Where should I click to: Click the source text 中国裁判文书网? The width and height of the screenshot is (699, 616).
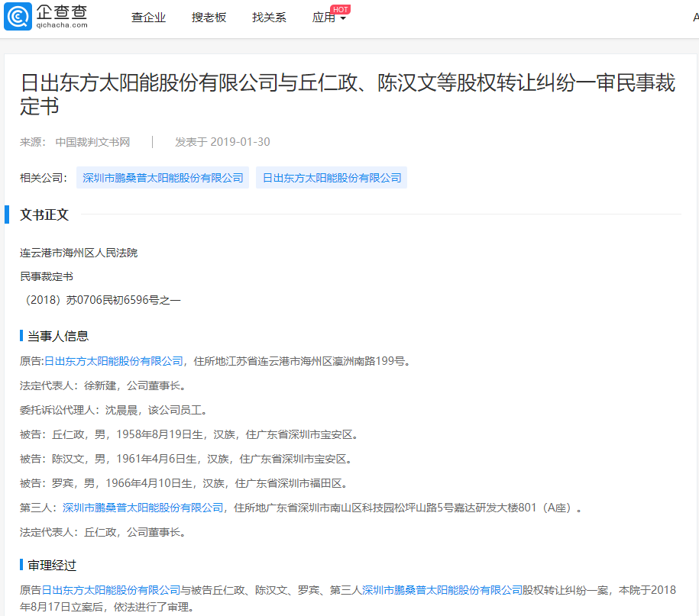92,142
